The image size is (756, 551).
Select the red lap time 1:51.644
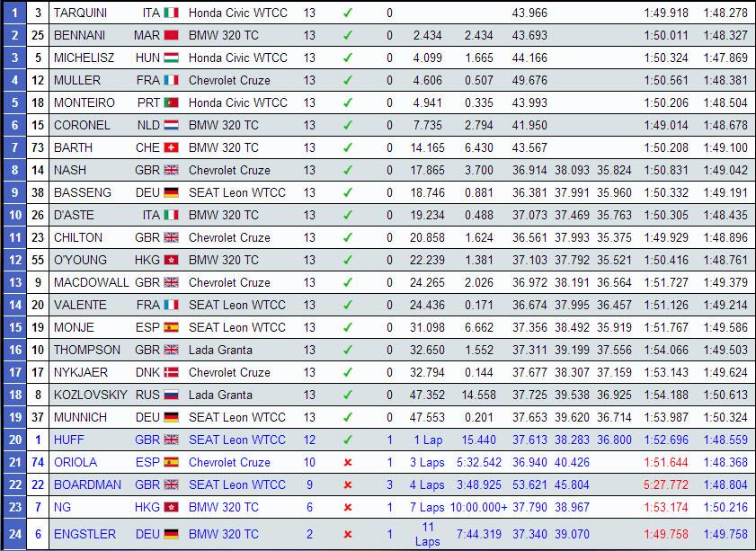(666, 462)
